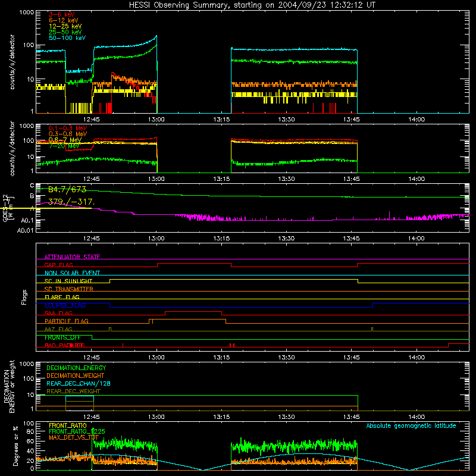Viewport: 476px width, 476px height.
Task: Select the 3-6 keV legend entry
Action: point(61,14)
